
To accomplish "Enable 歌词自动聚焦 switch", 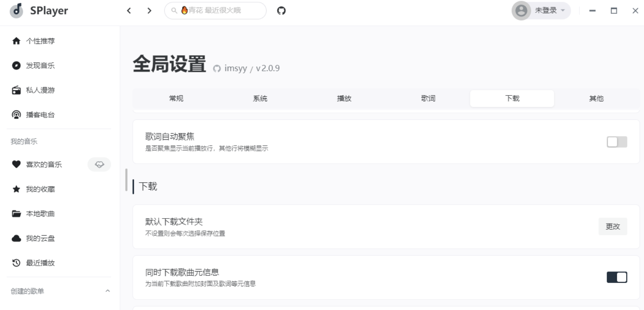I will [617, 142].
